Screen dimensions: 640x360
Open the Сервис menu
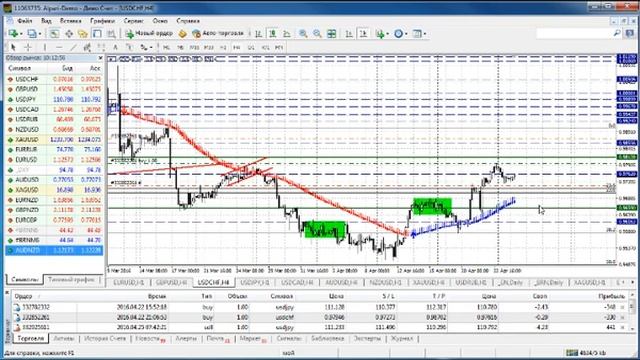[x=133, y=21]
